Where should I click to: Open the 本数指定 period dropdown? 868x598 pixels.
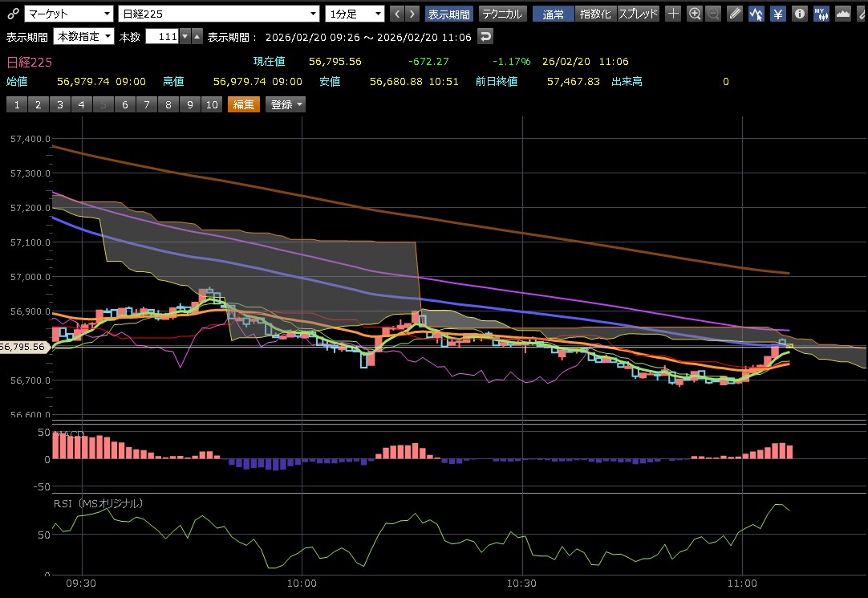[83, 37]
